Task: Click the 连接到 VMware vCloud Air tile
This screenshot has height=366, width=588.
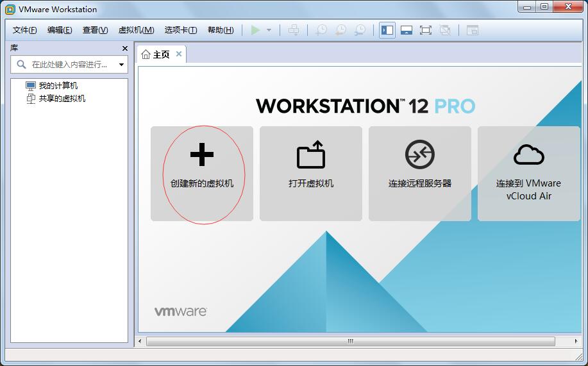Action: [x=529, y=174]
